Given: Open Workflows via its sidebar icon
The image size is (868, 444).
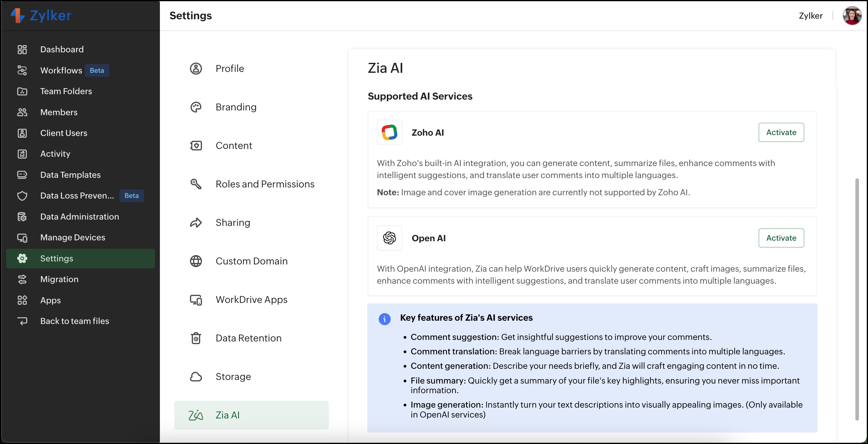Looking at the screenshot, I should tap(22, 70).
